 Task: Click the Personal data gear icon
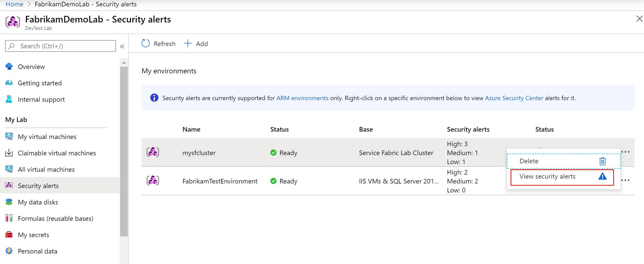[x=9, y=251]
